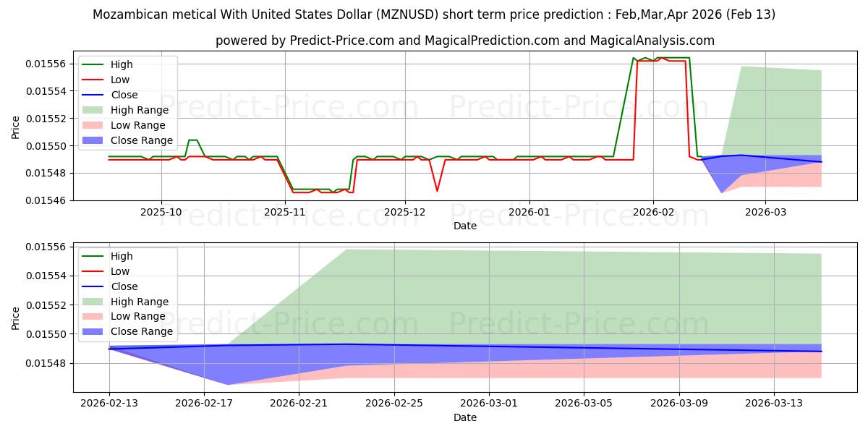Image resolution: width=868 pixels, height=434 pixels.
Task: Click the 2026-02 x-axis tick label in top chart
Action: coord(653,212)
